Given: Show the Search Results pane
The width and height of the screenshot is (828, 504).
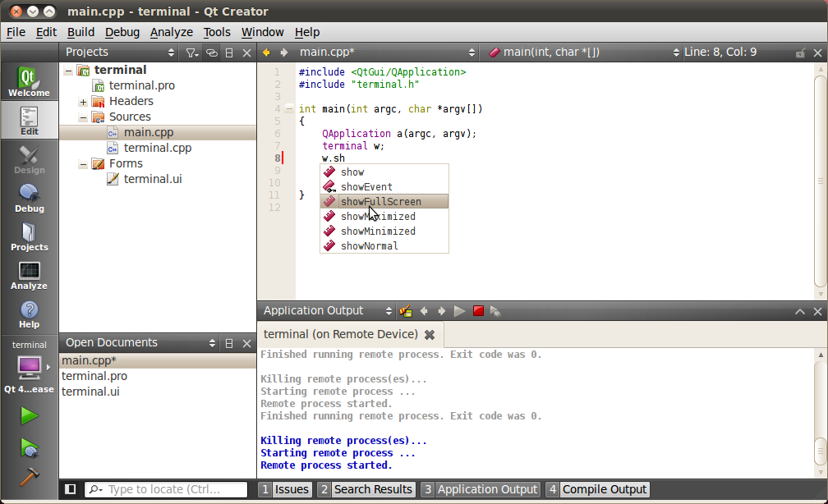Looking at the screenshot, I should click(x=366, y=489).
